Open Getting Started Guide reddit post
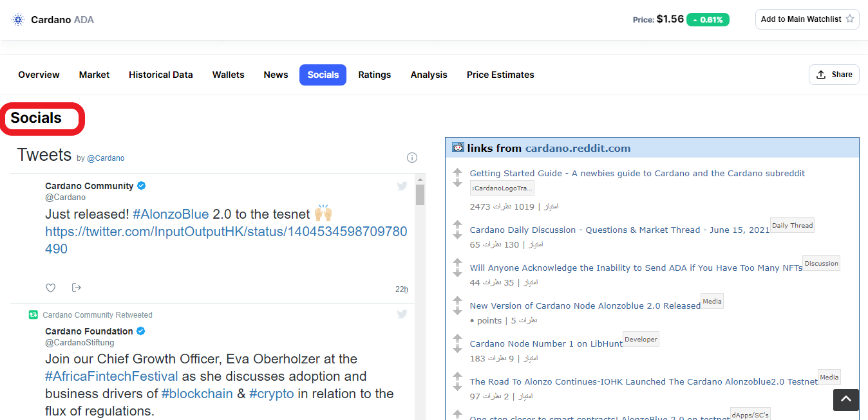Viewport: 868px width, 420px height. point(637,174)
